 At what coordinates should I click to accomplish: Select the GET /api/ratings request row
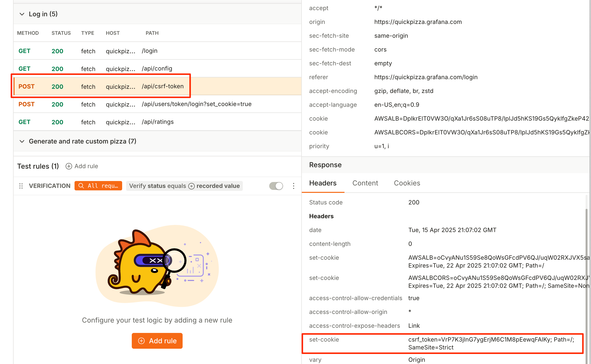157,122
